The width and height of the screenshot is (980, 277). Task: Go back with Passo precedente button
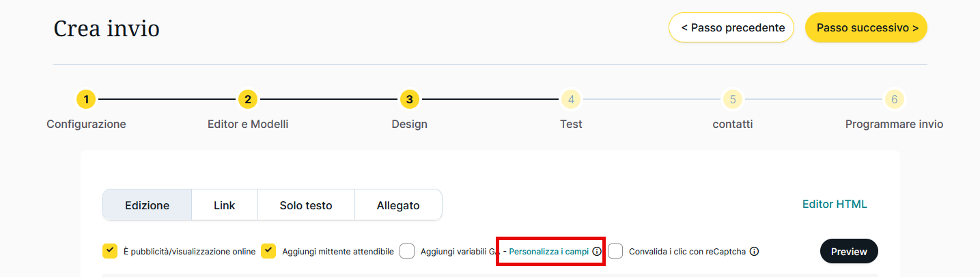731,28
